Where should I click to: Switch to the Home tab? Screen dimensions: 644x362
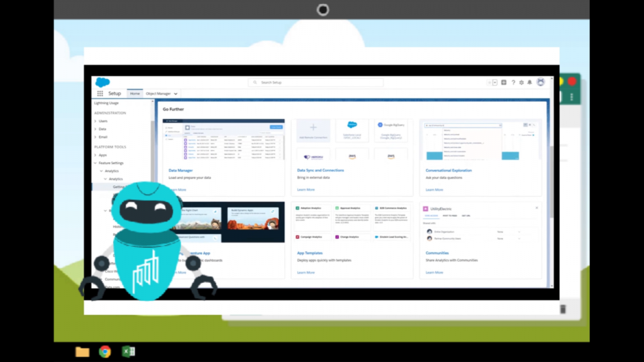[x=135, y=94]
